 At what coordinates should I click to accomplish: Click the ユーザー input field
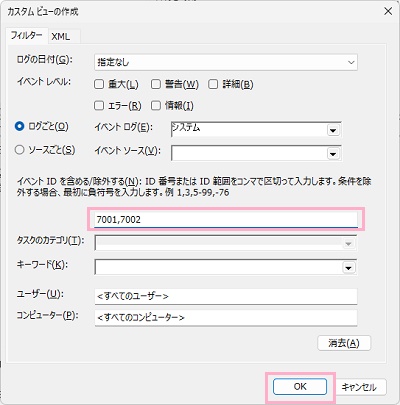click(x=226, y=296)
